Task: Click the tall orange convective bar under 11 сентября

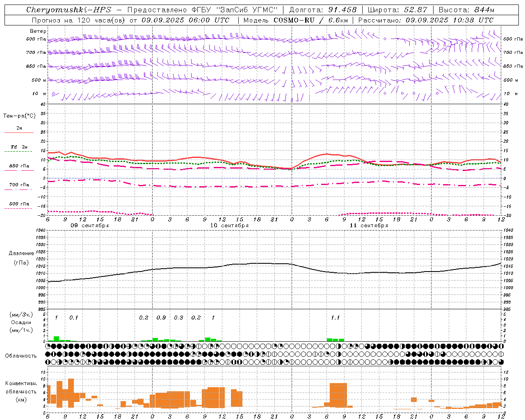Action: point(338,395)
